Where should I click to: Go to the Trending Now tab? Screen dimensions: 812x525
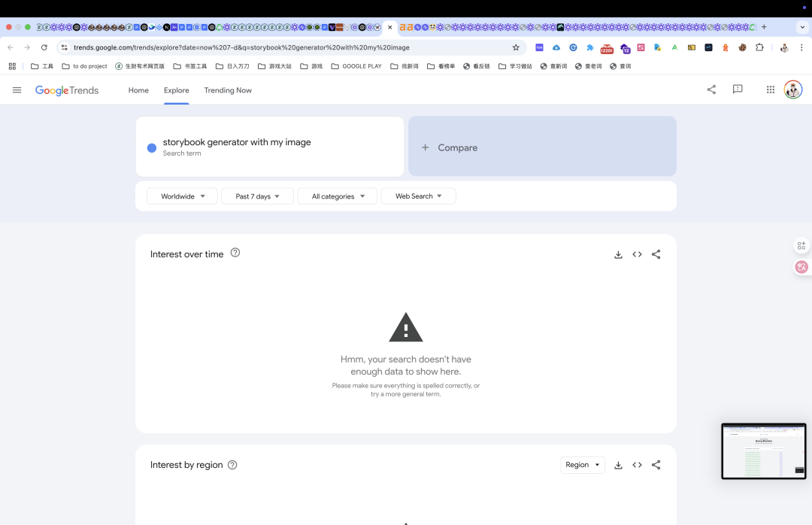[228, 90]
